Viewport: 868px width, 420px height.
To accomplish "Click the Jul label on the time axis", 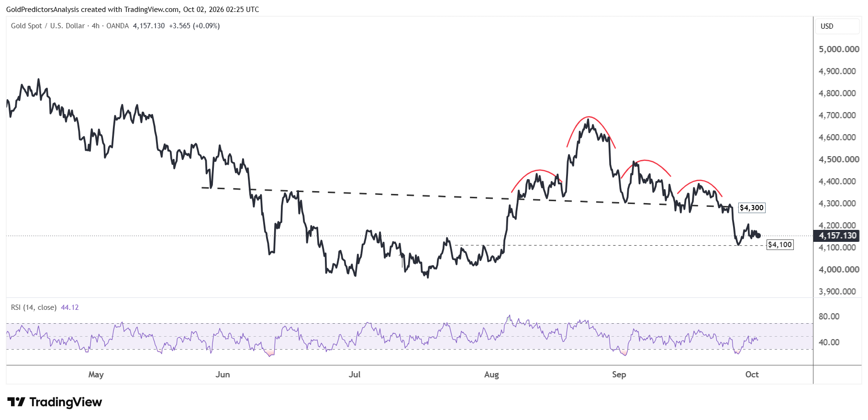I will pos(355,375).
